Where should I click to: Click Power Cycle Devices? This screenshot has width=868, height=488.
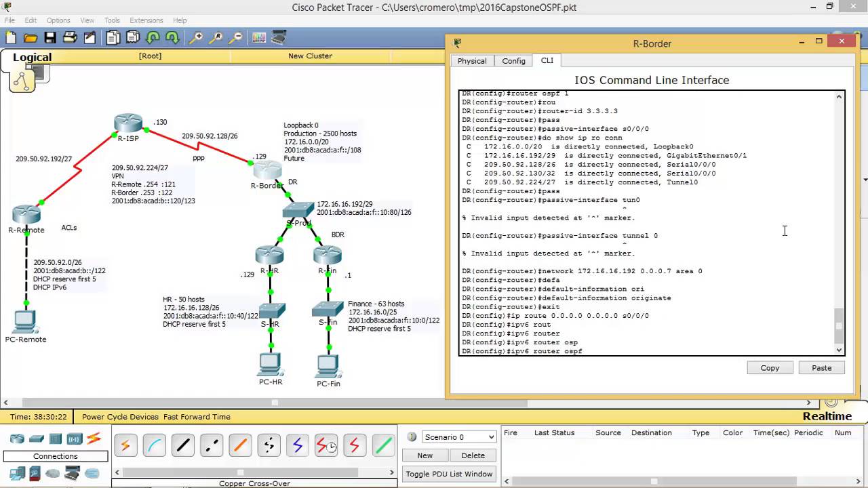[x=120, y=417]
